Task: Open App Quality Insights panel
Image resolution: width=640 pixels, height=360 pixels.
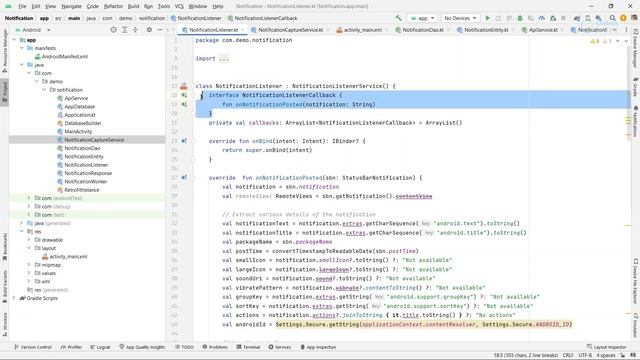Action: (x=142, y=347)
